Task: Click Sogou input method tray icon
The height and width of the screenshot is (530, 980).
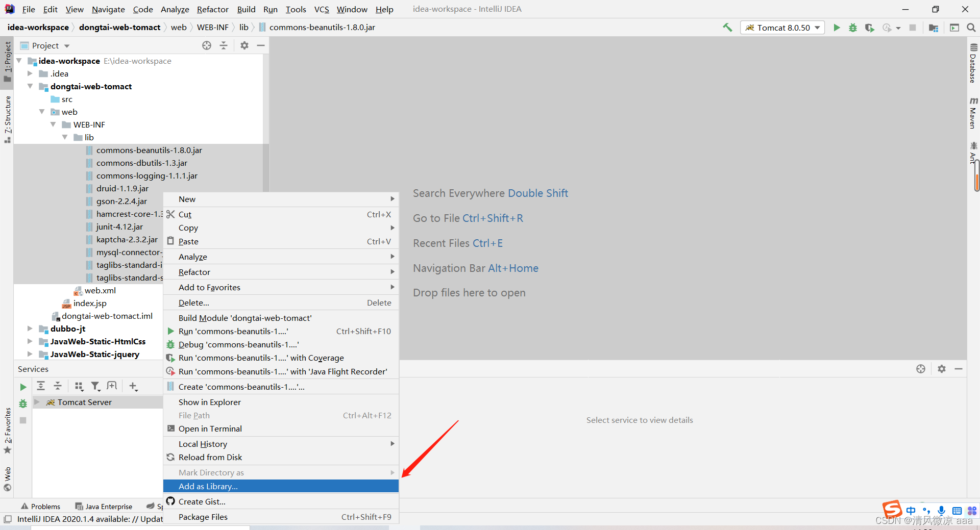Action: point(892,510)
